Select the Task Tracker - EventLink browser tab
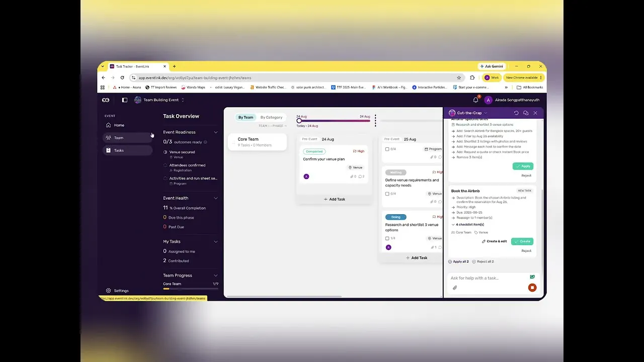644x362 pixels. (x=138, y=66)
